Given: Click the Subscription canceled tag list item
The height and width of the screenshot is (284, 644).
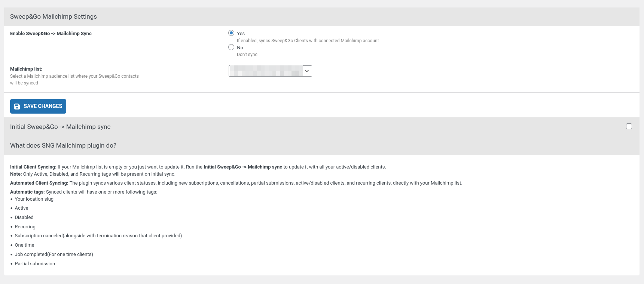Looking at the screenshot, I should (98, 236).
